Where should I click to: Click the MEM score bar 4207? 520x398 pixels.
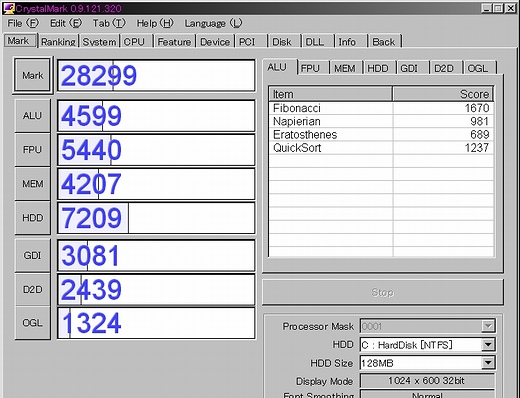pyautogui.click(x=156, y=184)
